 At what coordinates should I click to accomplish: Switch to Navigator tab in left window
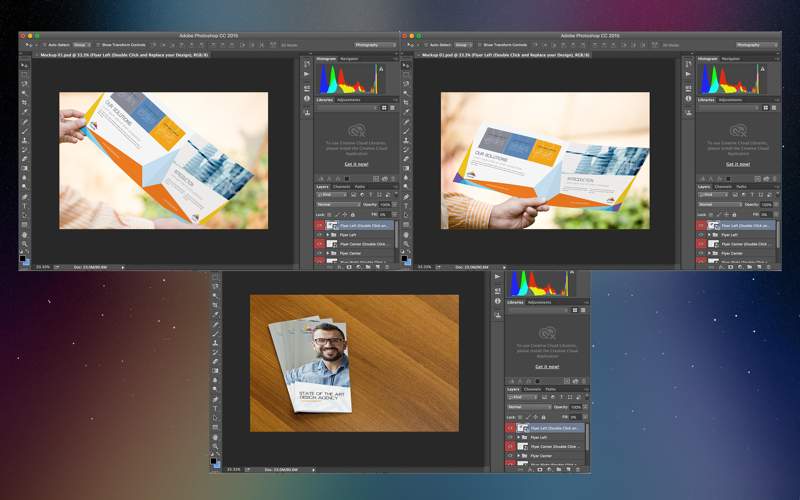click(349, 59)
